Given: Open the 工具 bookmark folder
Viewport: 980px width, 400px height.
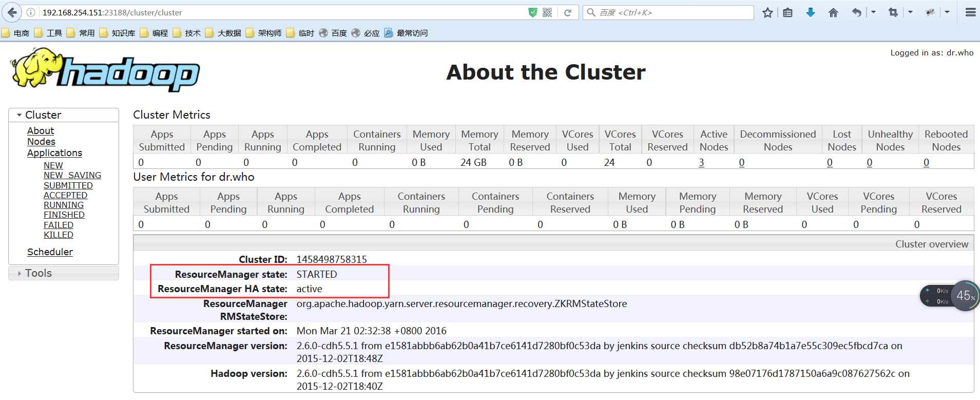Looking at the screenshot, I should click(48, 33).
